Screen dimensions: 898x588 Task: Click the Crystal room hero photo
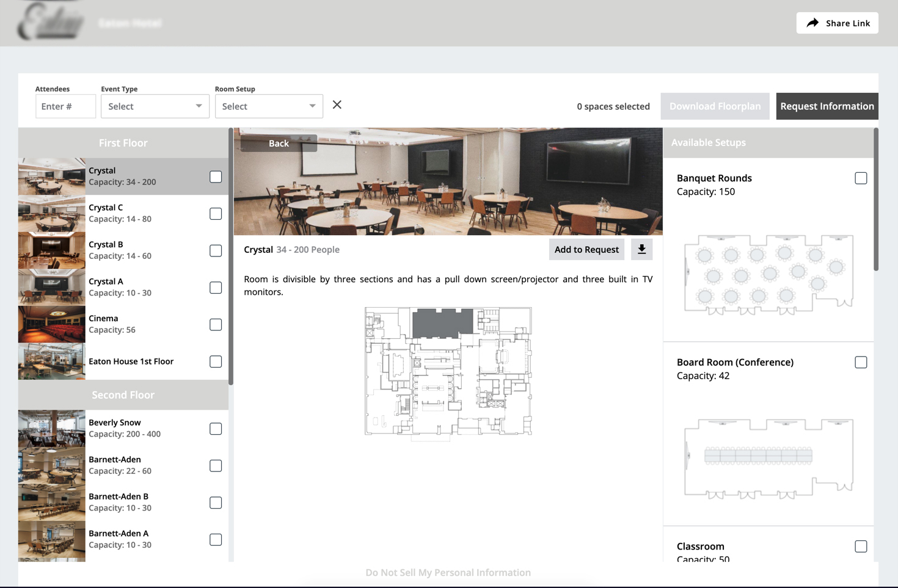[448, 181]
